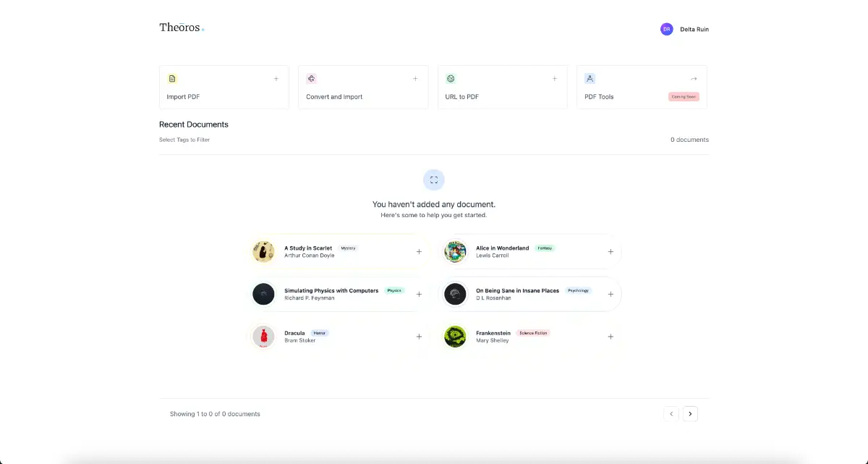868x464 pixels.
Task: Click the Delta Ruin username
Action: pos(694,30)
